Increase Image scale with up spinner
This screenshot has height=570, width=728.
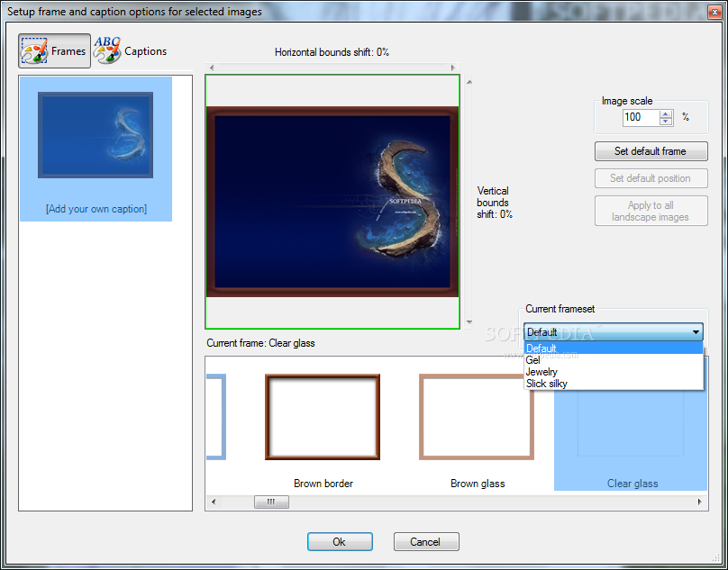[666, 113]
